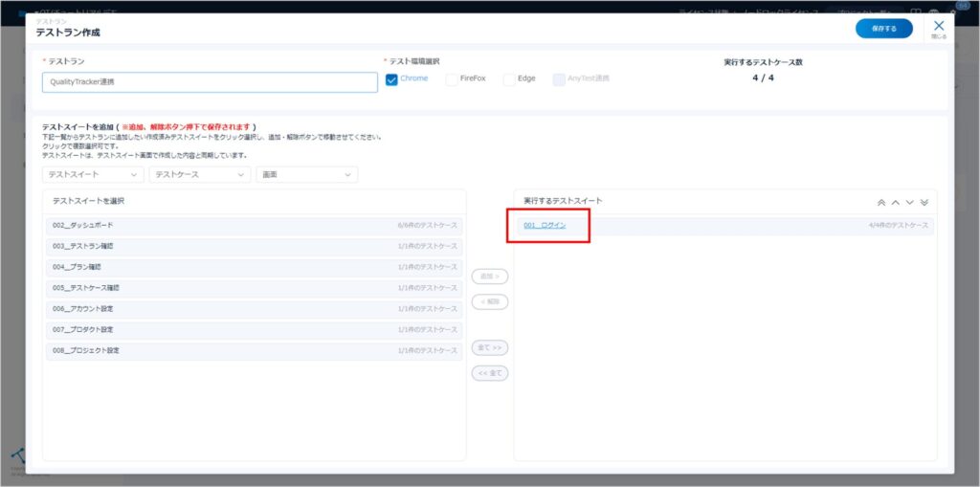
Task: Click the << 全て button
Action: (490, 373)
